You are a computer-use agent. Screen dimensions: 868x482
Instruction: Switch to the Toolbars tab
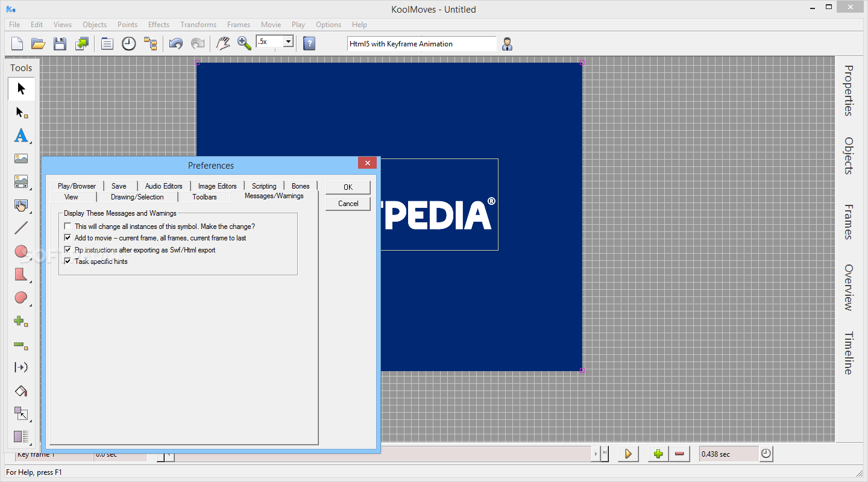(x=204, y=197)
